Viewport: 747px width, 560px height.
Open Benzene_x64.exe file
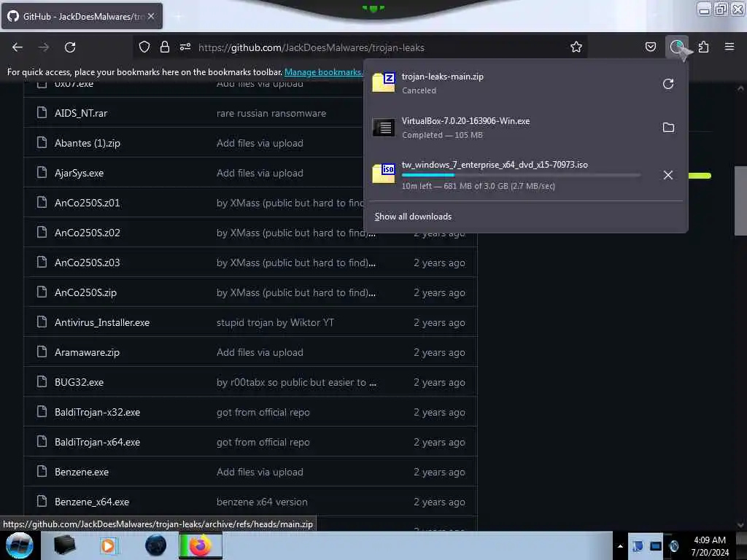tap(92, 502)
